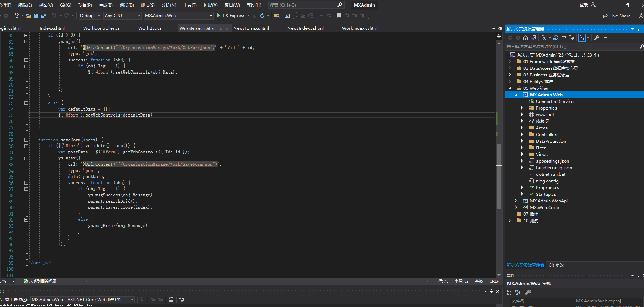Click the 登录 sign-in link
This screenshot has width=644, height=307.
tap(584, 5)
